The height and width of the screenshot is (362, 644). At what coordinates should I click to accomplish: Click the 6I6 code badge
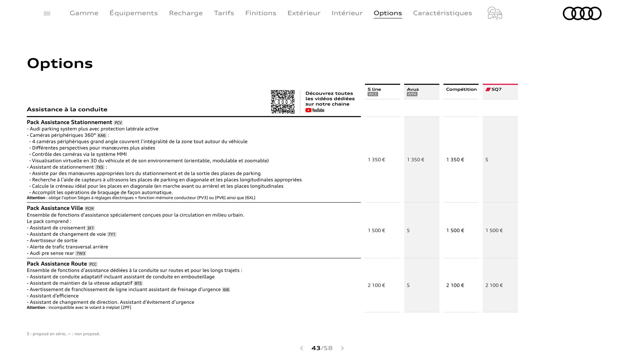coord(226,290)
